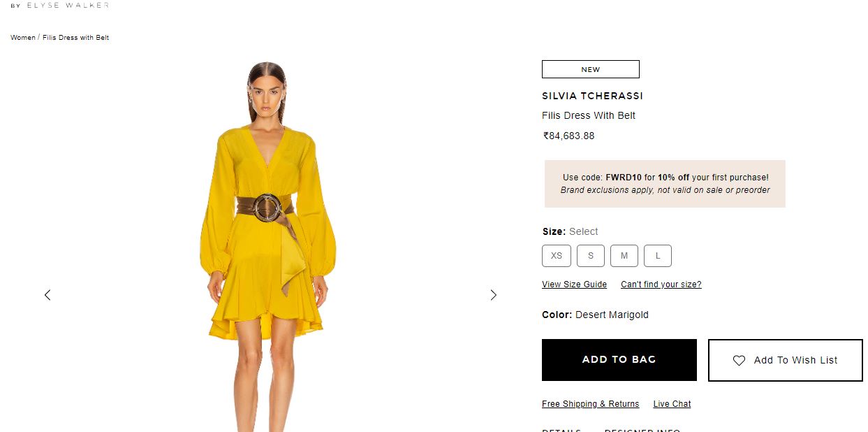868x432 pixels.
Task: Switch to Designer Info tab
Action: click(642, 431)
